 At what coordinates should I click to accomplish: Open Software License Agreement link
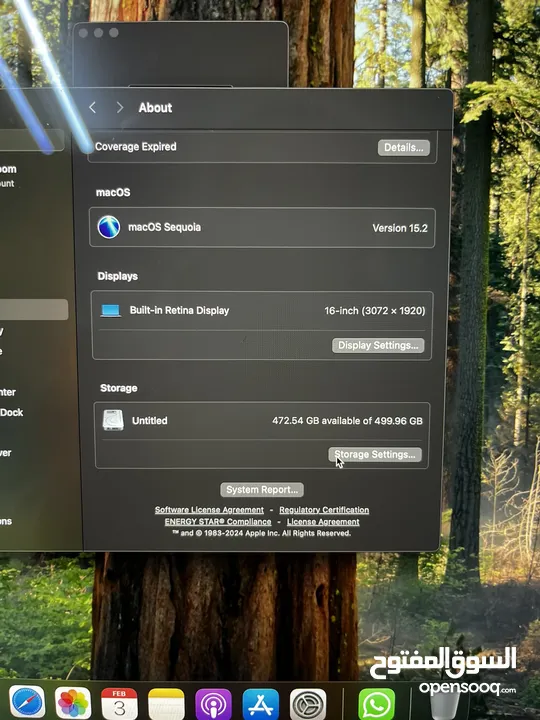point(209,510)
